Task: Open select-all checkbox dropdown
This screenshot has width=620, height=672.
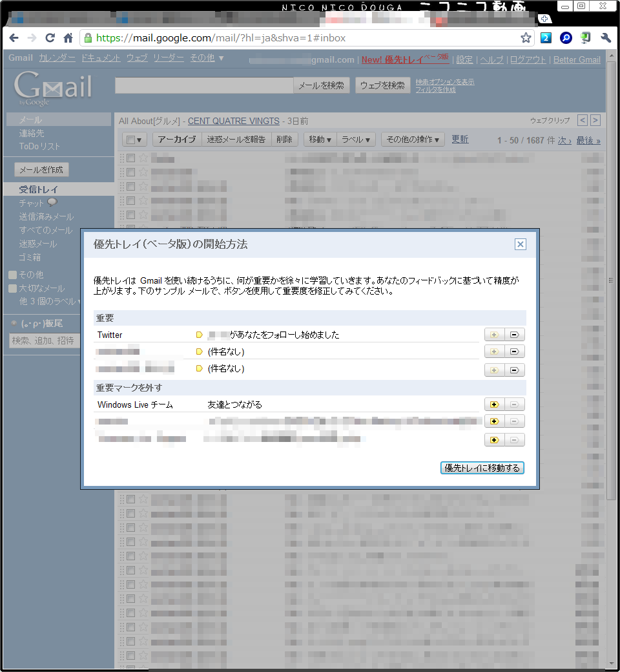Action: tap(134, 140)
